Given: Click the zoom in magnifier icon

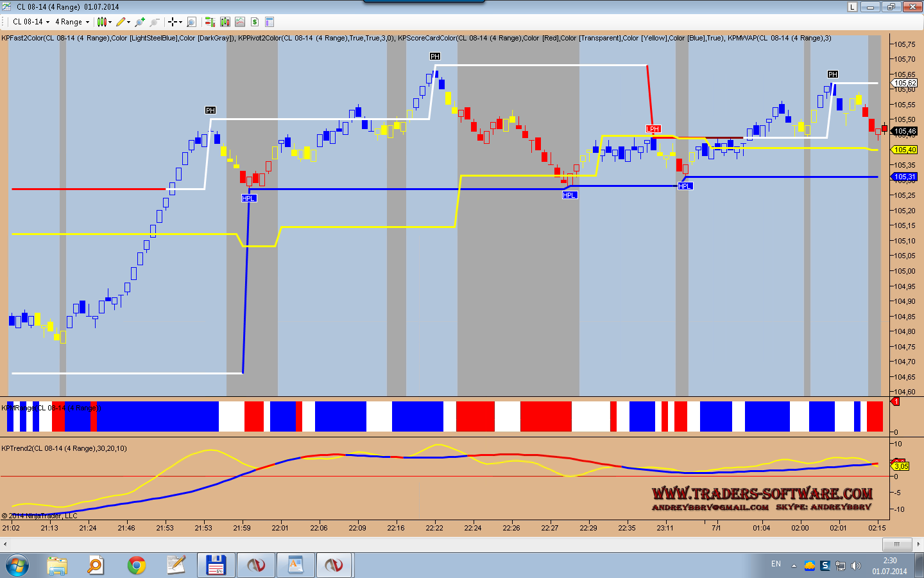Looking at the screenshot, I should pyautogui.click(x=140, y=22).
